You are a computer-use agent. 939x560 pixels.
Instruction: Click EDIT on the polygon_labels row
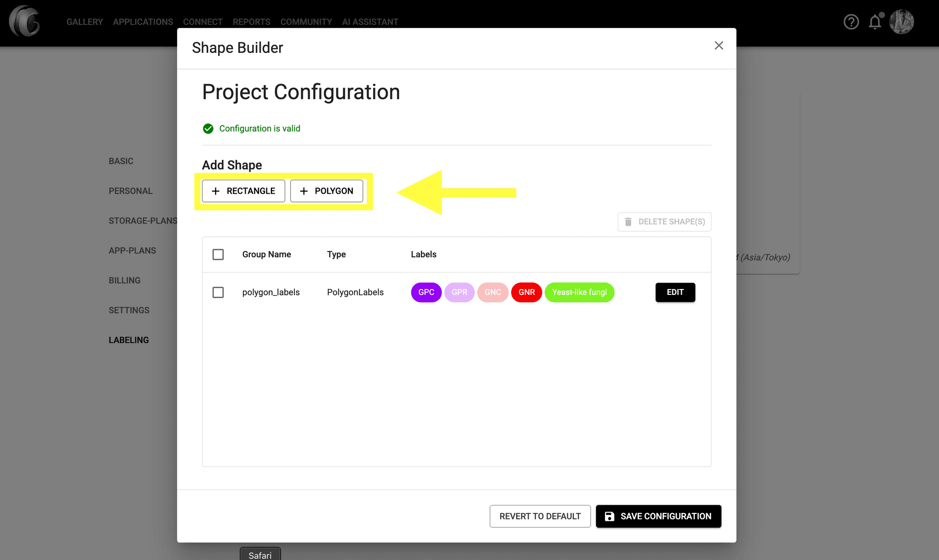[675, 292]
